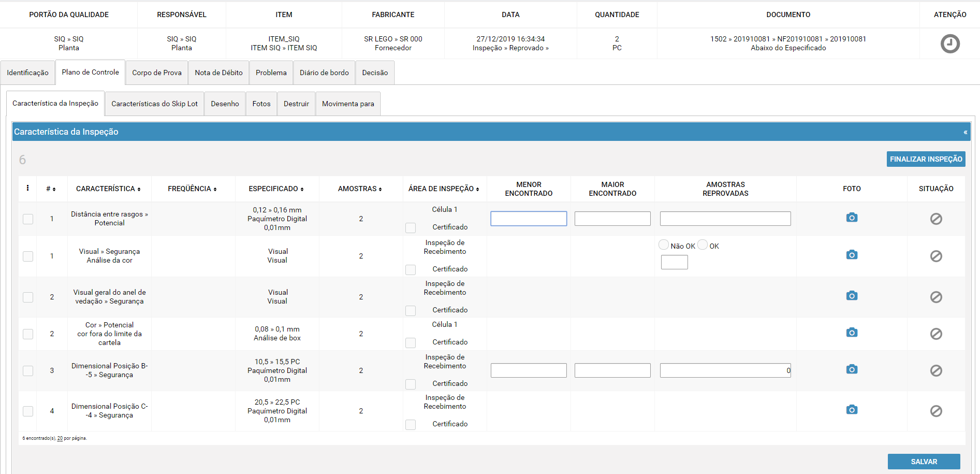Check Certificado for Distância entre rasgos row
This screenshot has height=474, width=980.
tap(411, 228)
